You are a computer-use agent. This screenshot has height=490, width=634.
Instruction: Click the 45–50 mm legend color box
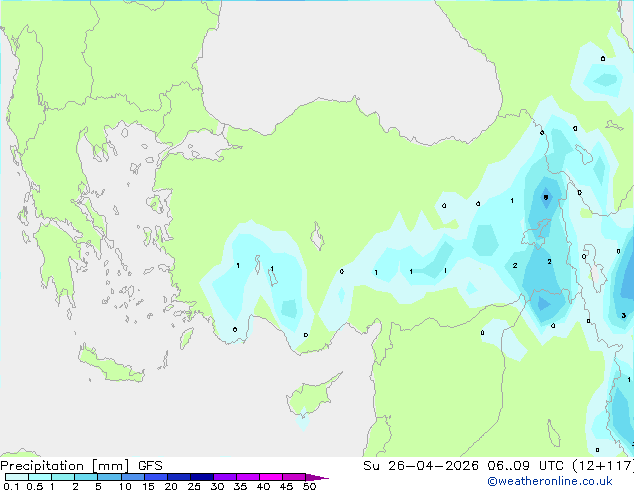(294, 477)
